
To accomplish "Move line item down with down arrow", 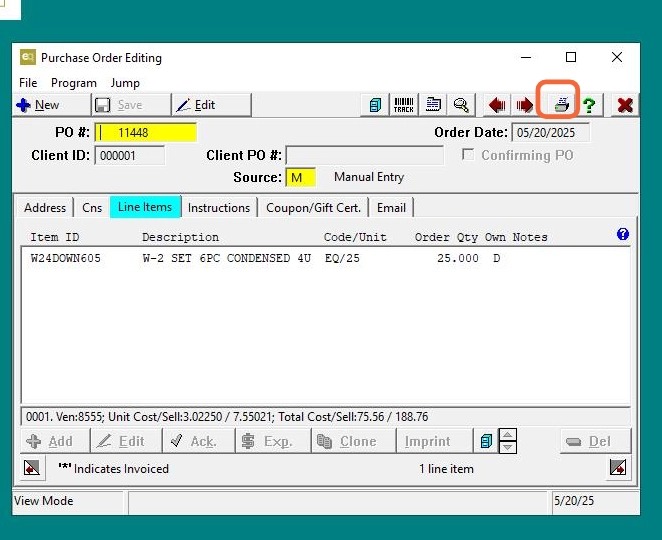I will click(508, 447).
